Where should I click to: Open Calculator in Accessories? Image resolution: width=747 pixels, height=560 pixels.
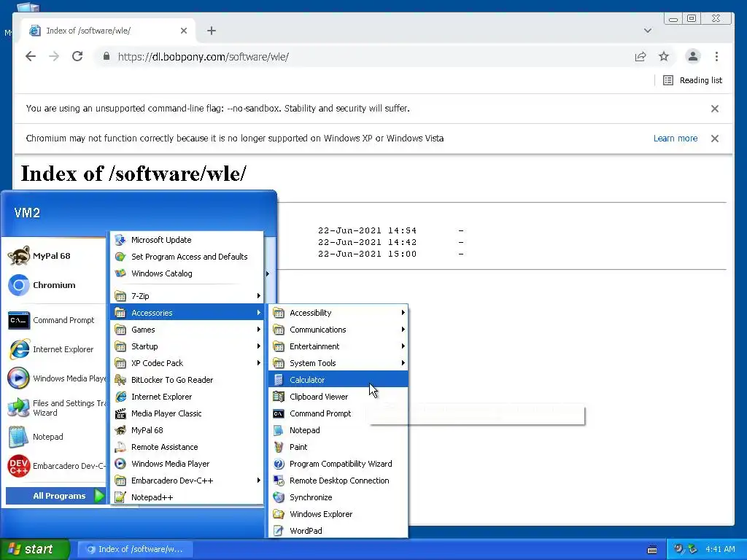click(x=338, y=380)
